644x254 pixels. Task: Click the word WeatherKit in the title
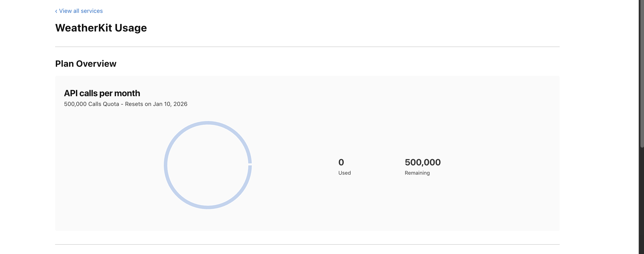tap(83, 28)
